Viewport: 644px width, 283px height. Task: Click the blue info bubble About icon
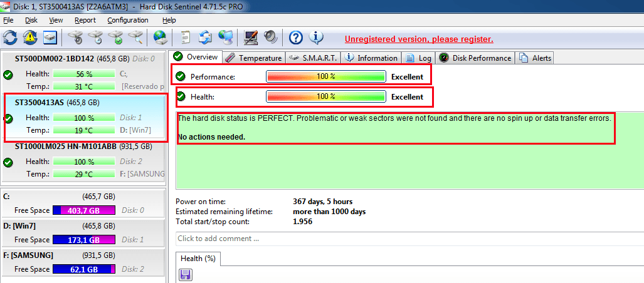[315, 38]
